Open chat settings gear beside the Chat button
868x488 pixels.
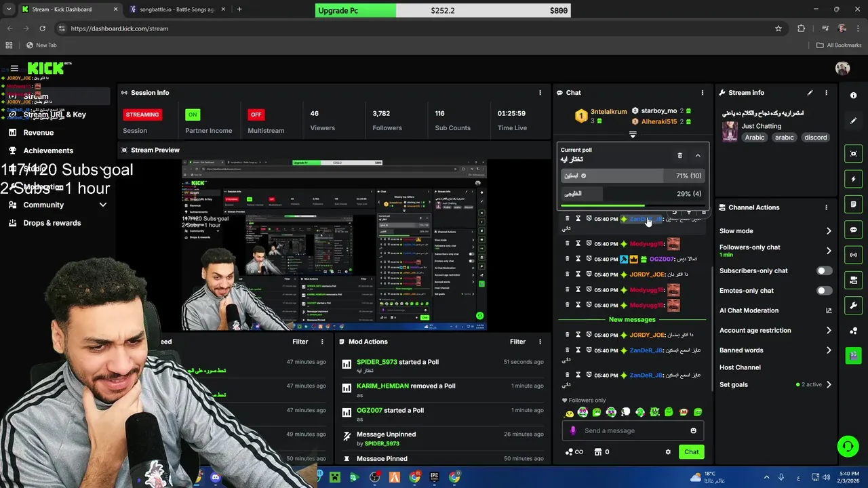pyautogui.click(x=668, y=452)
